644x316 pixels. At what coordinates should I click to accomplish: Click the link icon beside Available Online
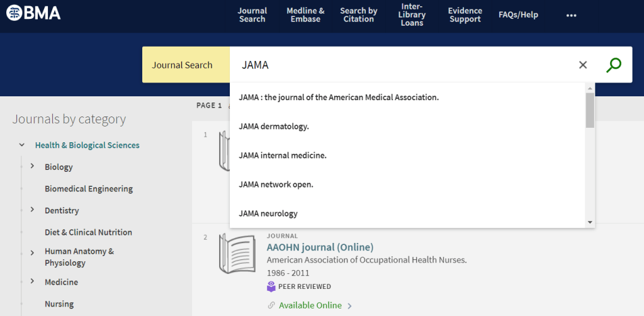pos(271,305)
